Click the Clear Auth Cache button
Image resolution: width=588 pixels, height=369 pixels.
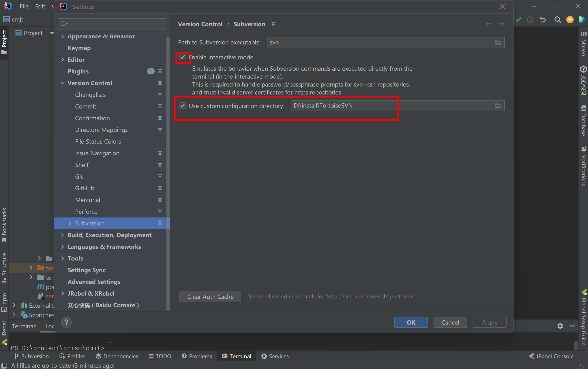point(210,297)
